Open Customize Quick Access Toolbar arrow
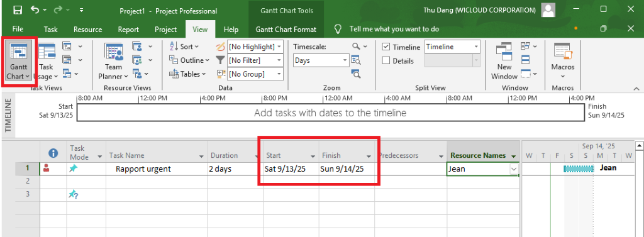 pyautogui.click(x=81, y=10)
